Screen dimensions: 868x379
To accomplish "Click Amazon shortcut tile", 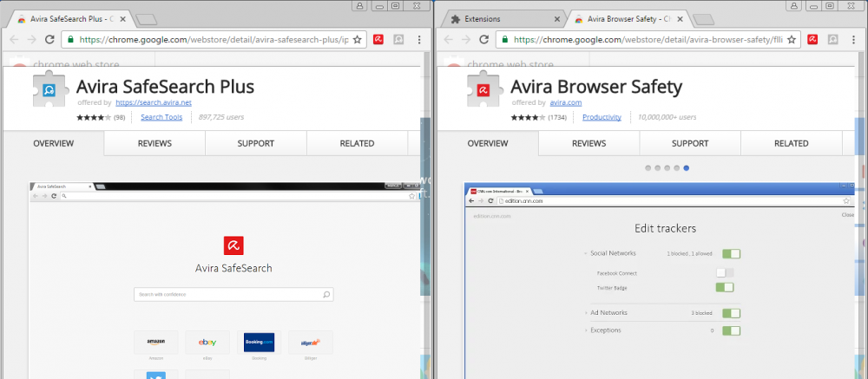I will click(156, 343).
